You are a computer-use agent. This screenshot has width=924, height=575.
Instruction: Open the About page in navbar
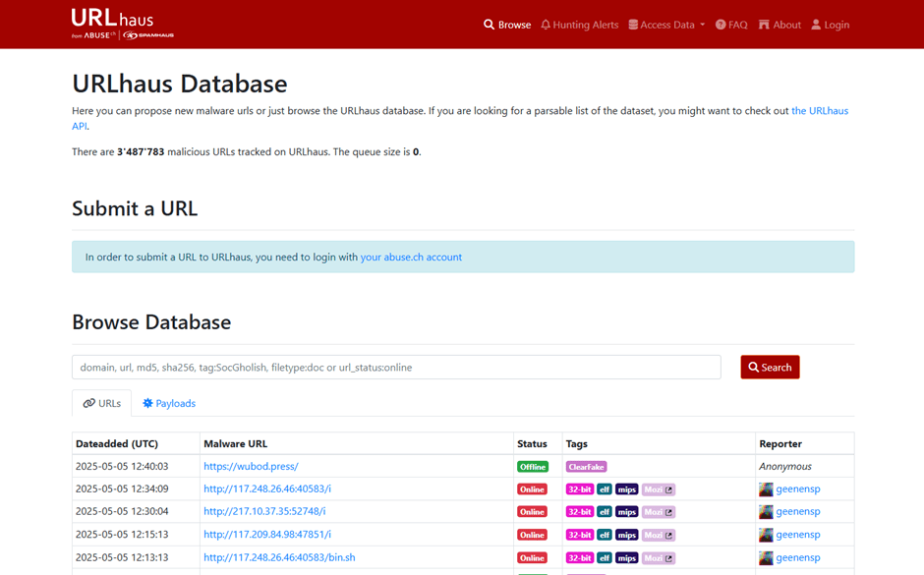tap(780, 25)
